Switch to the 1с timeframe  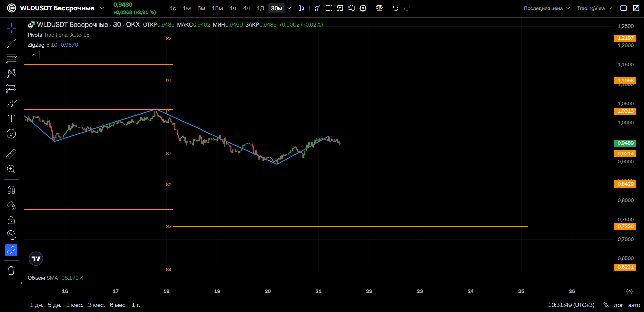(173, 8)
